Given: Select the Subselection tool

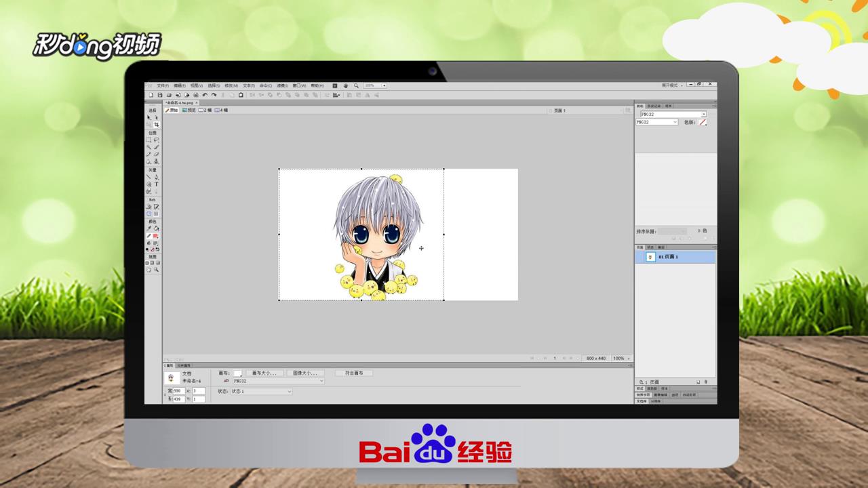Looking at the screenshot, I should pos(156,117).
